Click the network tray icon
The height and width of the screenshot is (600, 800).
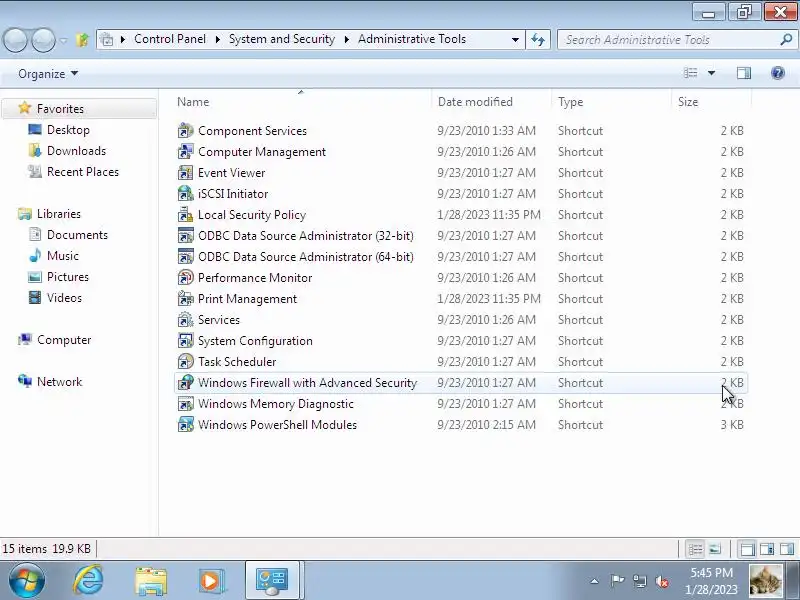click(640, 581)
